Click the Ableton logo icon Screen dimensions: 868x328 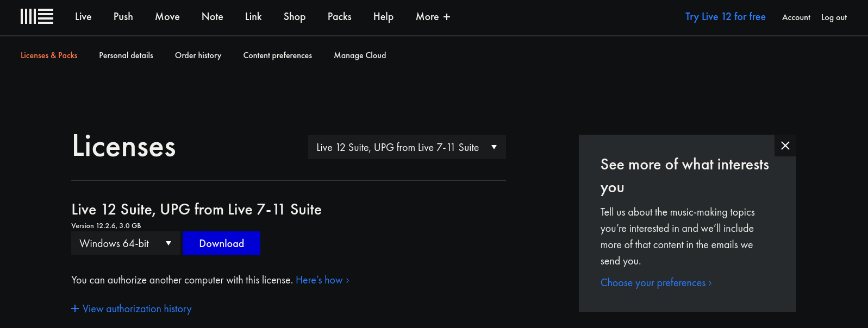[37, 17]
